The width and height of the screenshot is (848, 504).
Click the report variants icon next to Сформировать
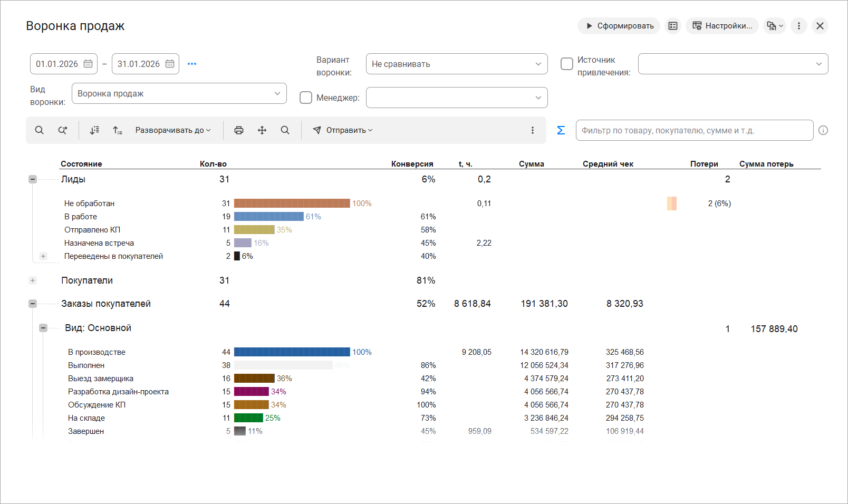pos(673,26)
